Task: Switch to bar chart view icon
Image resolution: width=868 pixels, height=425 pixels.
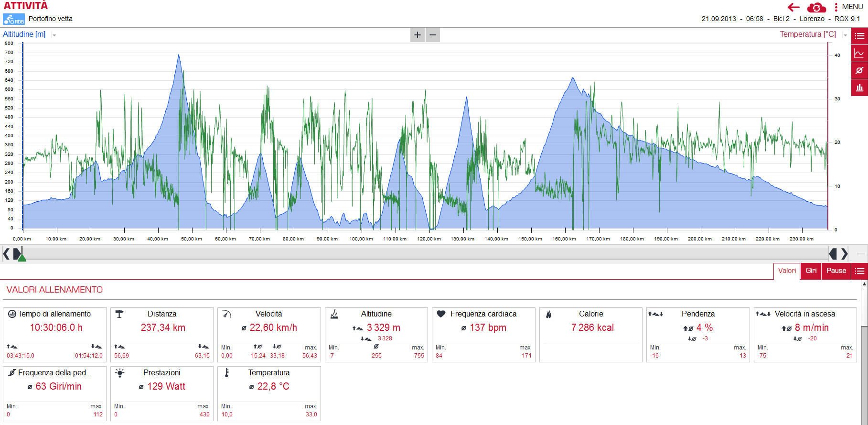Action: point(859,87)
